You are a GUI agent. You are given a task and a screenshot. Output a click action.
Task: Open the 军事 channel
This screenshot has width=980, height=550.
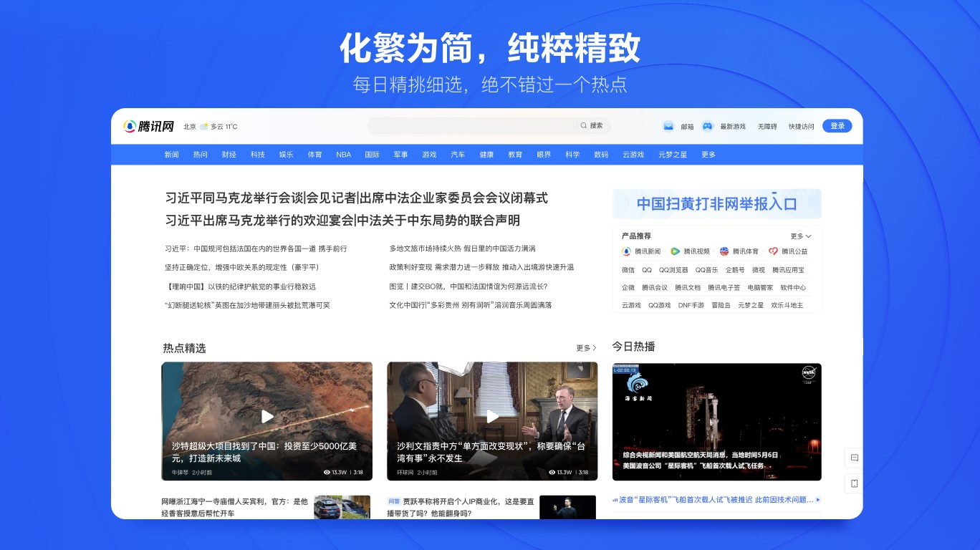[x=400, y=155]
